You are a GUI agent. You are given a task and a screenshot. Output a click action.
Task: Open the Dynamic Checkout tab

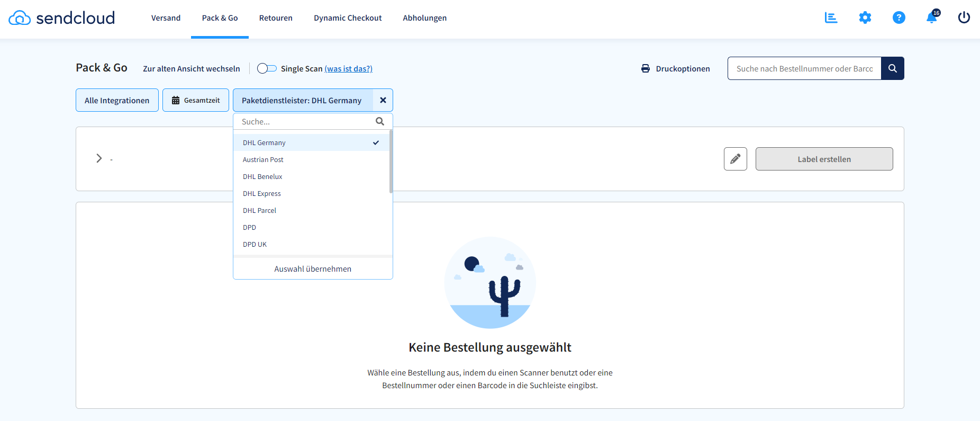[x=348, y=18]
